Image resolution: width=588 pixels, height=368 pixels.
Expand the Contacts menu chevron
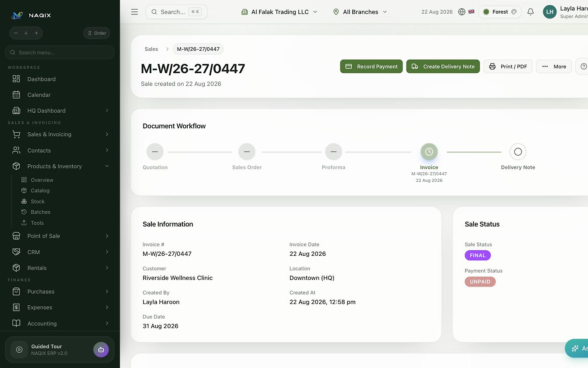tap(107, 150)
